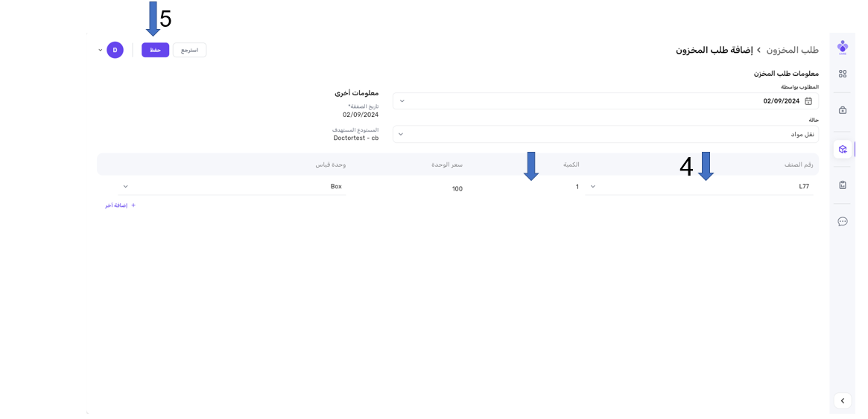Go to طلب المخزون breadcrumb
868x419 pixels.
(x=793, y=50)
